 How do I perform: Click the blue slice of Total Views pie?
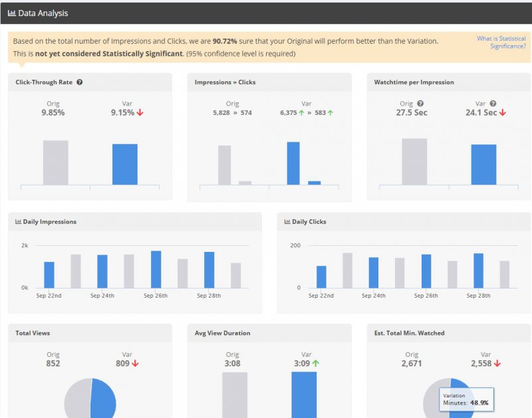(105, 399)
